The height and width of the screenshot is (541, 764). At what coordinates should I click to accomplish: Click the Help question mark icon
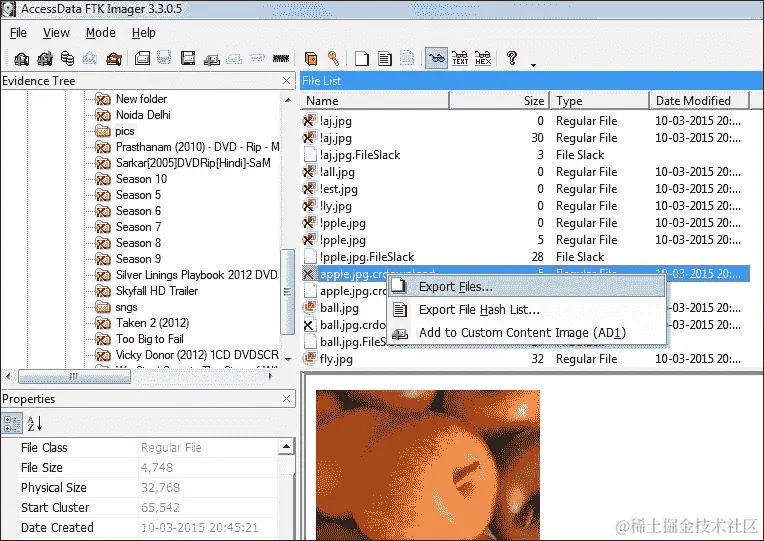tap(512, 58)
